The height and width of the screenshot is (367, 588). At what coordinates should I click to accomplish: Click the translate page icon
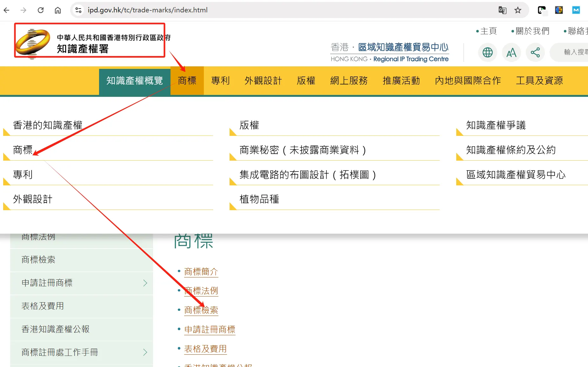pyautogui.click(x=502, y=10)
